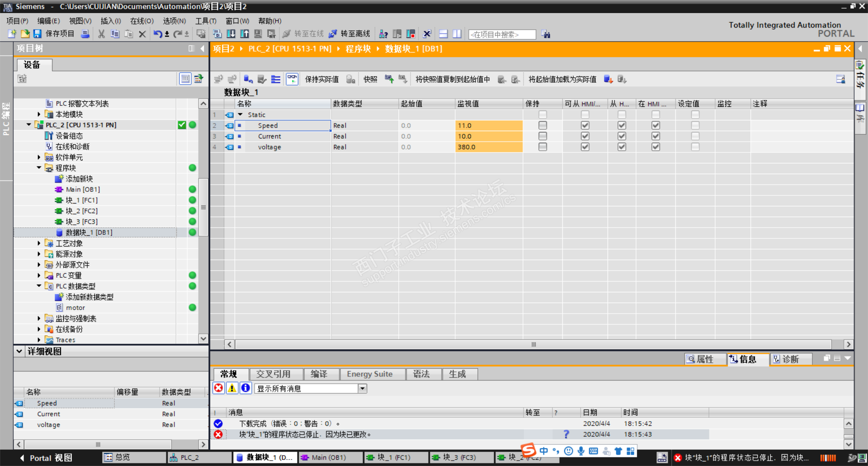Click the camera snapshot of monitor values icon
Image resolution: width=868 pixels, height=466 pixels.
(x=389, y=79)
